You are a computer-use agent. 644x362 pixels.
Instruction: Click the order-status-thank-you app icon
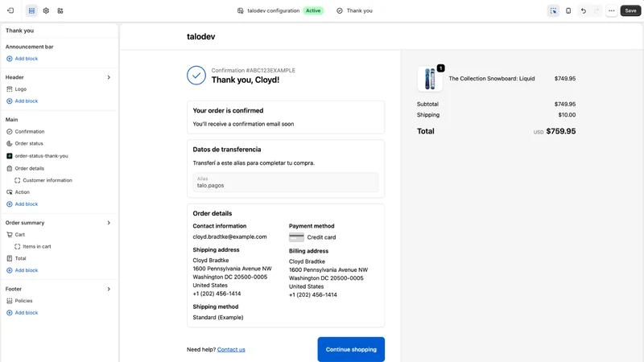pyautogui.click(x=10, y=156)
